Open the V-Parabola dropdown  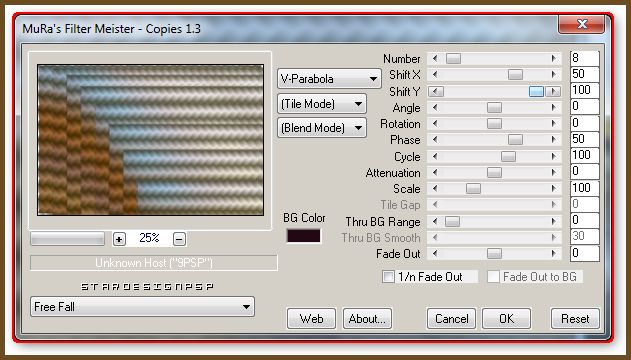pyautogui.click(x=329, y=79)
